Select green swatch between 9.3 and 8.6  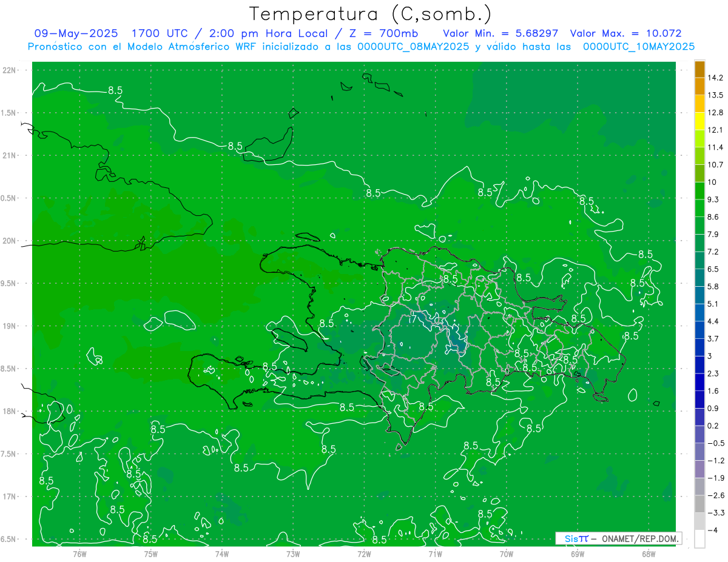(699, 208)
